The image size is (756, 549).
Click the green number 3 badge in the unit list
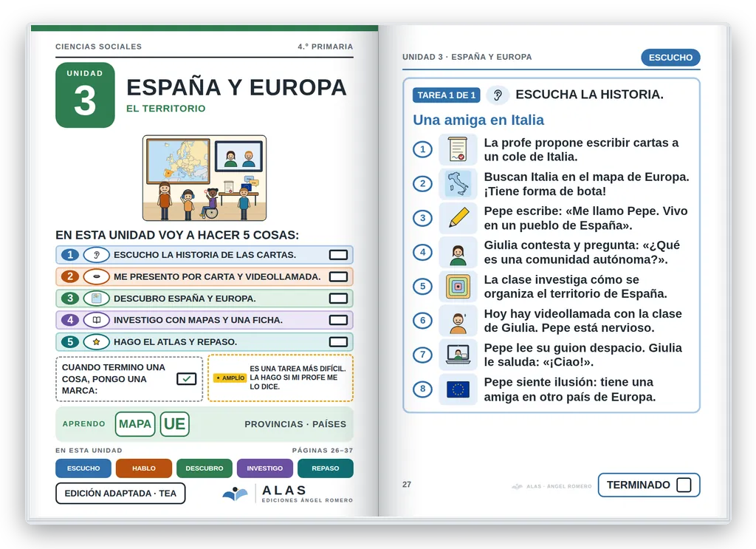tap(70, 298)
